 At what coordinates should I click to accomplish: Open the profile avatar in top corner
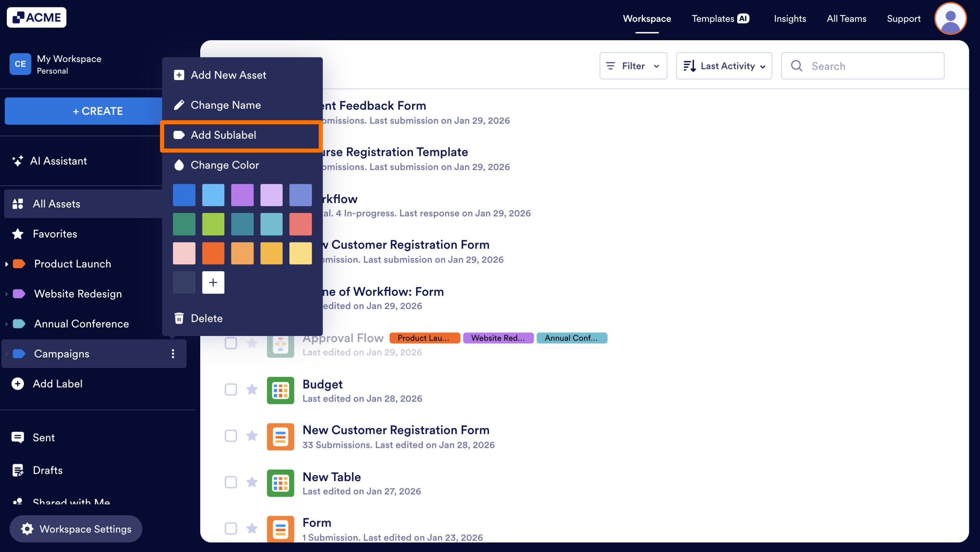(x=951, y=18)
